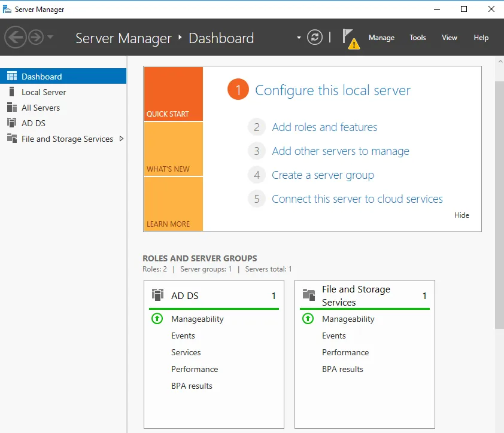Minimize the Server Manager window

tap(437, 9)
